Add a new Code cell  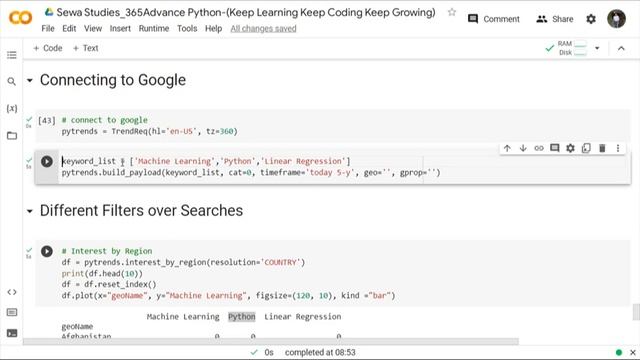(x=48, y=48)
